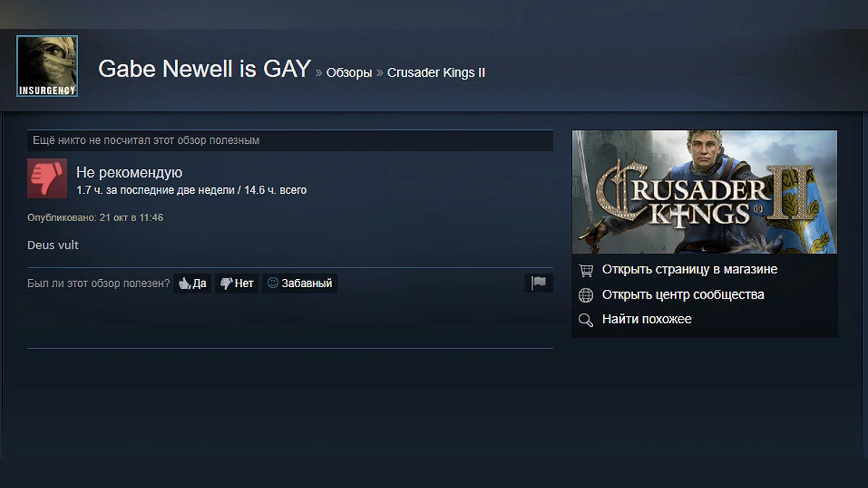Viewport: 868px width, 488px height.
Task: Click the red thumbs-down review icon
Action: click(x=47, y=179)
